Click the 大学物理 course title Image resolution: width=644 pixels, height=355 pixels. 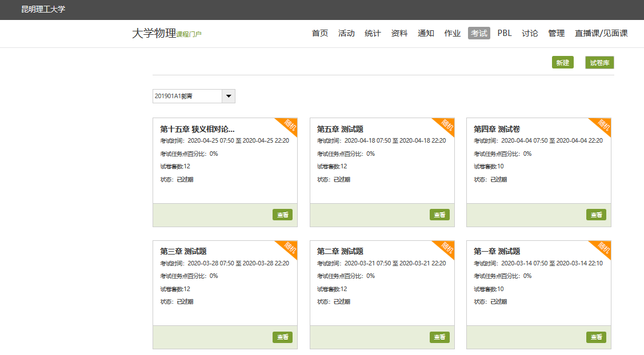pos(154,33)
